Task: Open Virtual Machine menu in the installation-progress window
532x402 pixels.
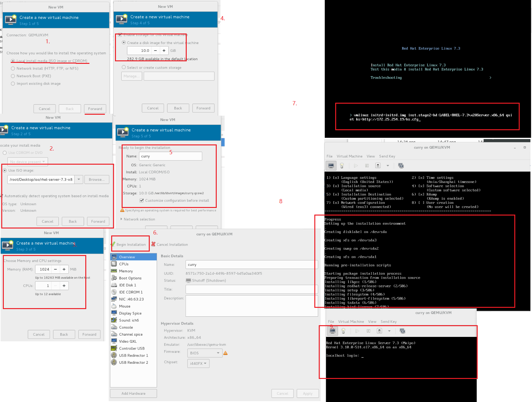Action: pyautogui.click(x=349, y=156)
